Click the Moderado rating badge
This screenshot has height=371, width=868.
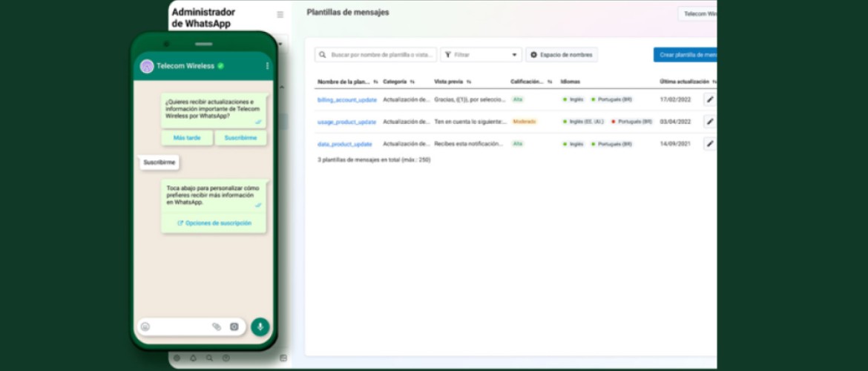tap(524, 121)
